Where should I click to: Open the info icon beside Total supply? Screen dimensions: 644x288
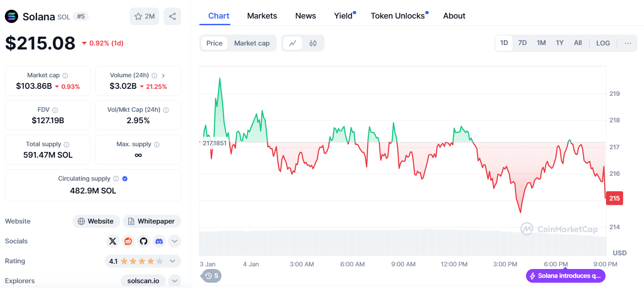[67, 144]
